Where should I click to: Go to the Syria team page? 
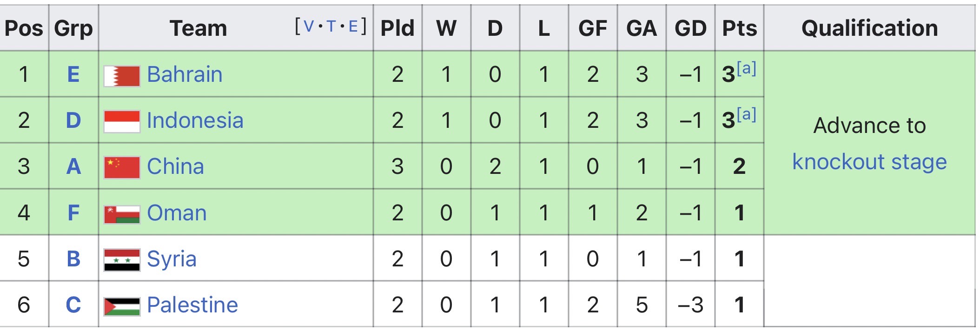172,259
